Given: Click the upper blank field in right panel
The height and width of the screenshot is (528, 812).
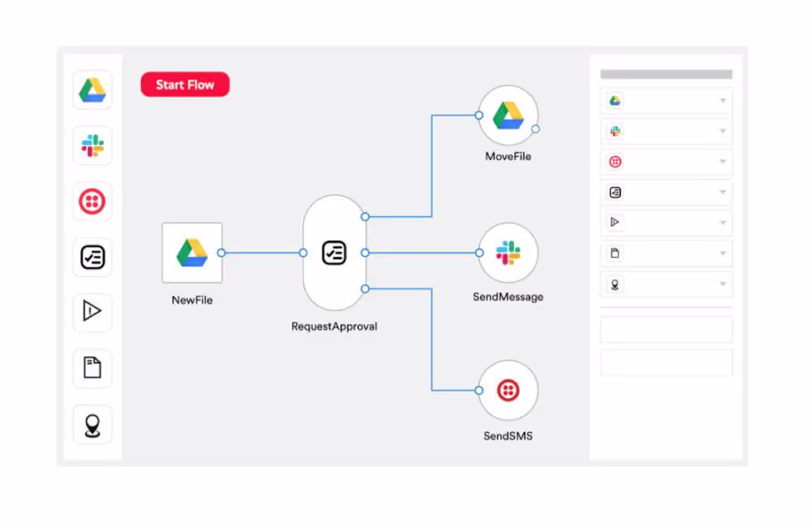Looking at the screenshot, I should [x=667, y=330].
